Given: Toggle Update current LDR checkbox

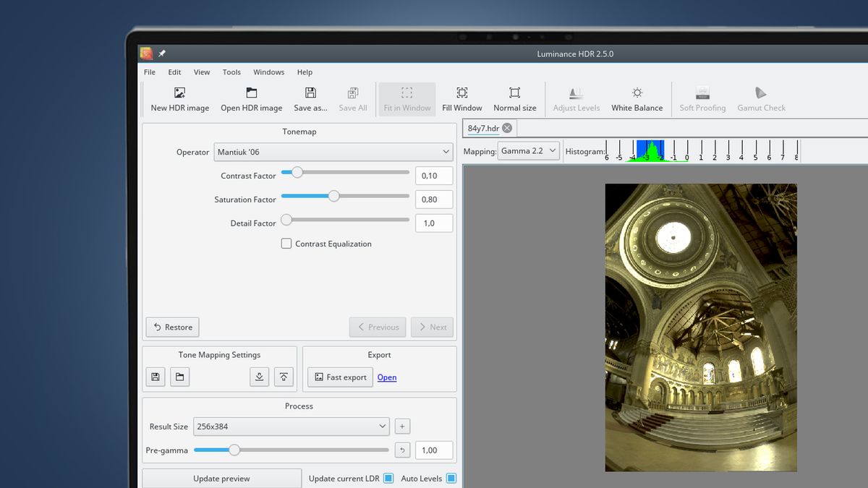Looking at the screenshot, I should click(388, 478).
